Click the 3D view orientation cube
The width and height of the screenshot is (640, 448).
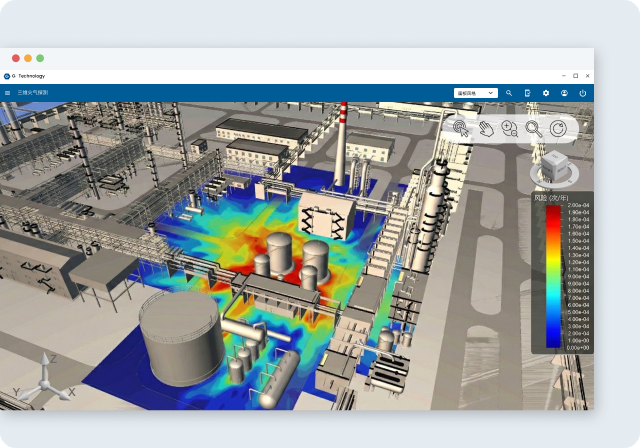click(553, 165)
